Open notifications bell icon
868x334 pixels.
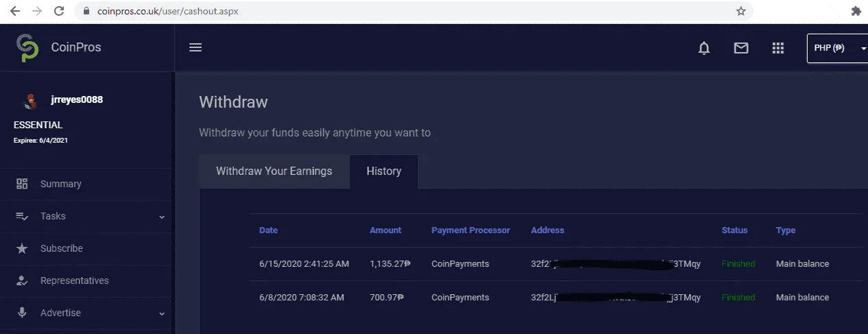[704, 48]
